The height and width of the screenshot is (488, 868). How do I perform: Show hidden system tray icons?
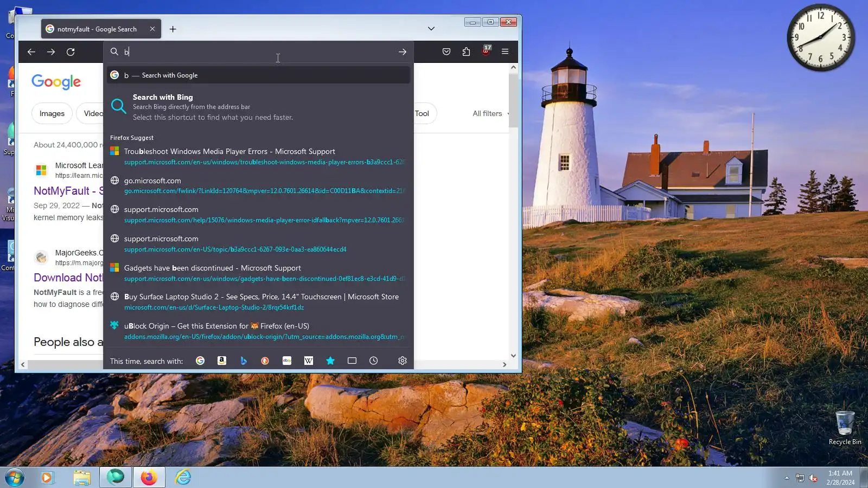[787, 478]
